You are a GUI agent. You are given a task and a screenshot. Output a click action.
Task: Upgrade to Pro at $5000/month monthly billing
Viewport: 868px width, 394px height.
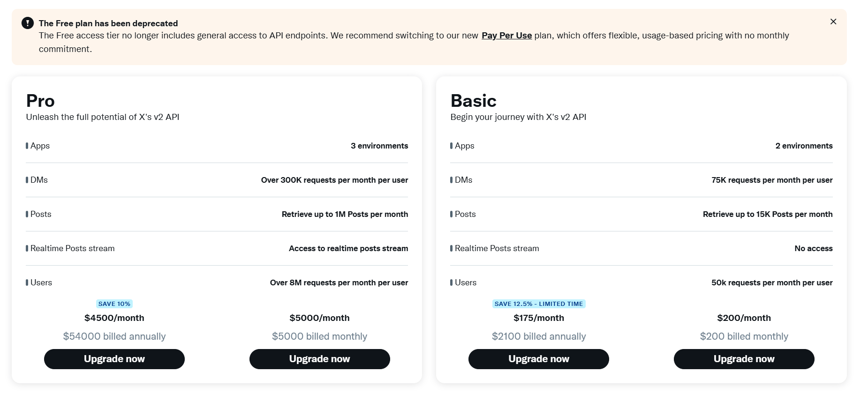(x=319, y=359)
